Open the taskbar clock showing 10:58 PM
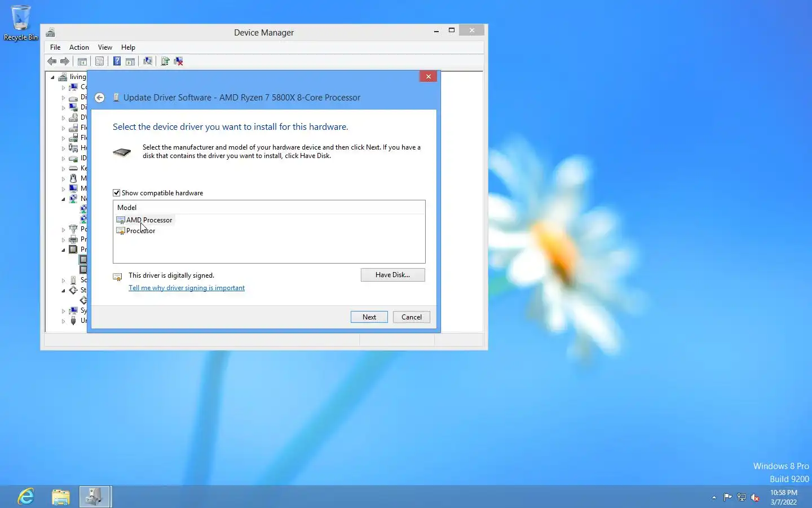This screenshot has height=508, width=812. [784, 497]
